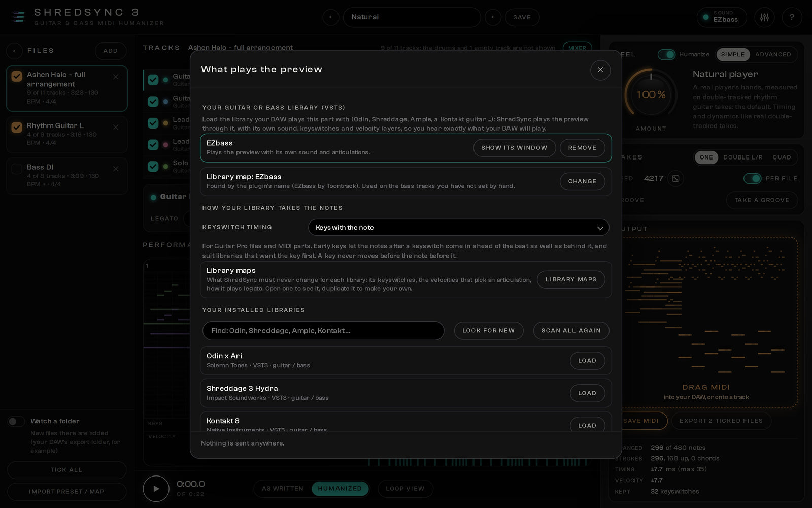Choose Quad takes

click(x=782, y=157)
